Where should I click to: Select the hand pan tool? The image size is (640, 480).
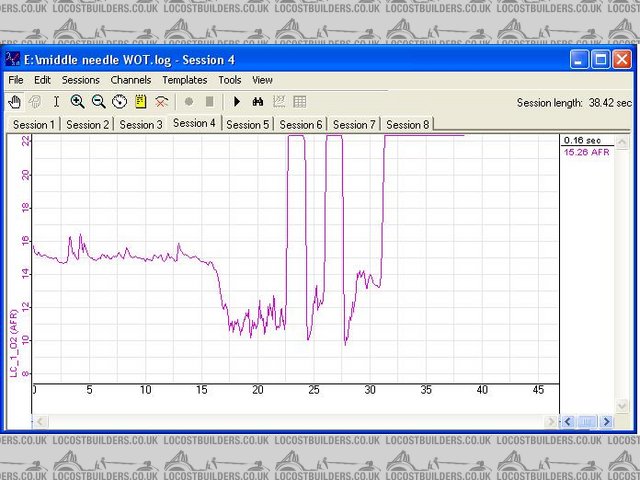click(x=16, y=102)
